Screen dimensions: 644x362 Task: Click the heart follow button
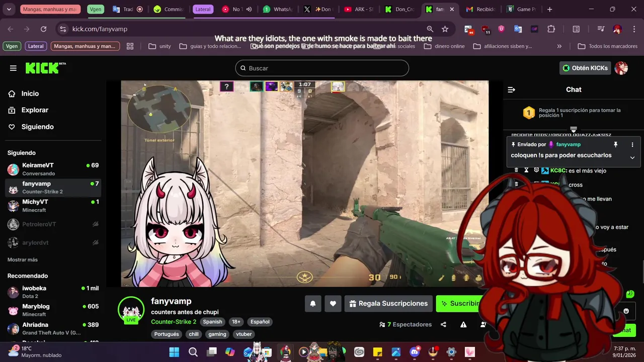333,304
